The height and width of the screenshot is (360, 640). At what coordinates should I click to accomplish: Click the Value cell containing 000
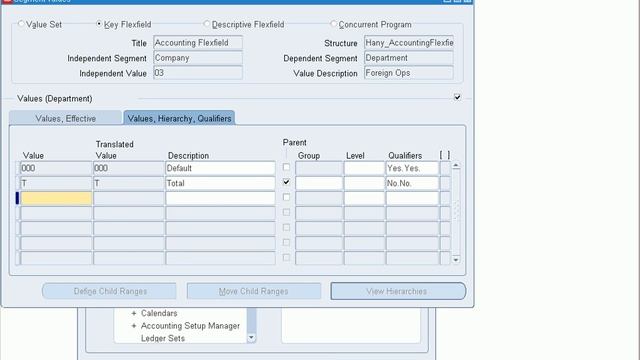56,168
